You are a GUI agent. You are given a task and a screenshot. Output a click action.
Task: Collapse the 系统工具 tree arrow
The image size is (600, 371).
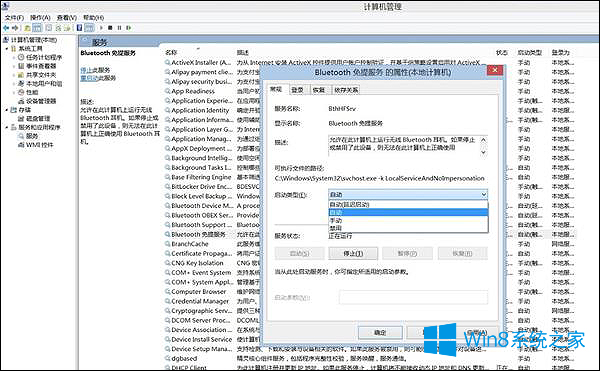point(7,49)
